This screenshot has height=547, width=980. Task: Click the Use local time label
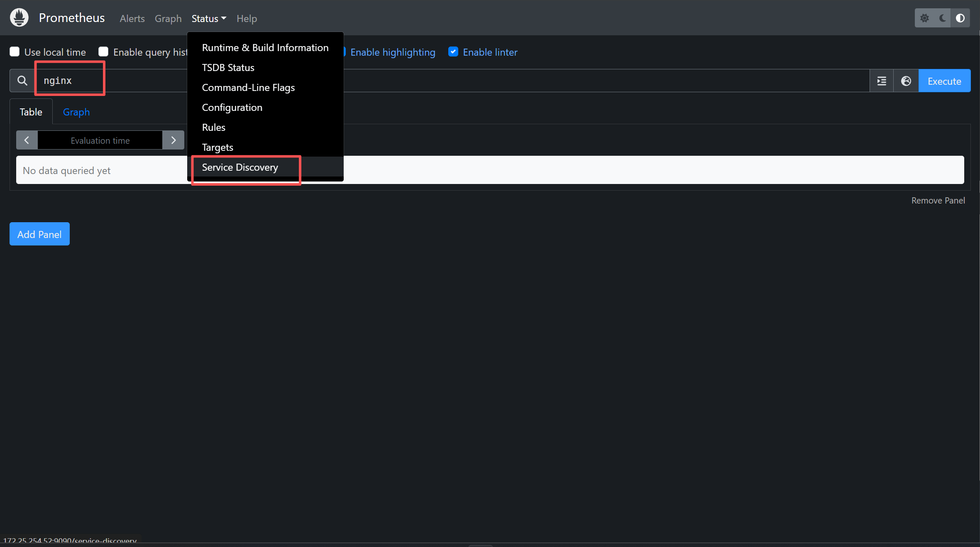click(x=55, y=52)
